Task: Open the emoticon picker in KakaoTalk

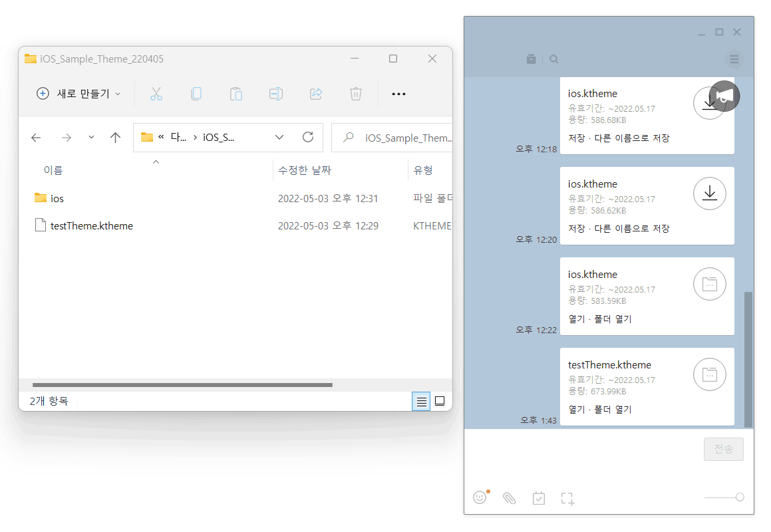Action: (x=480, y=497)
